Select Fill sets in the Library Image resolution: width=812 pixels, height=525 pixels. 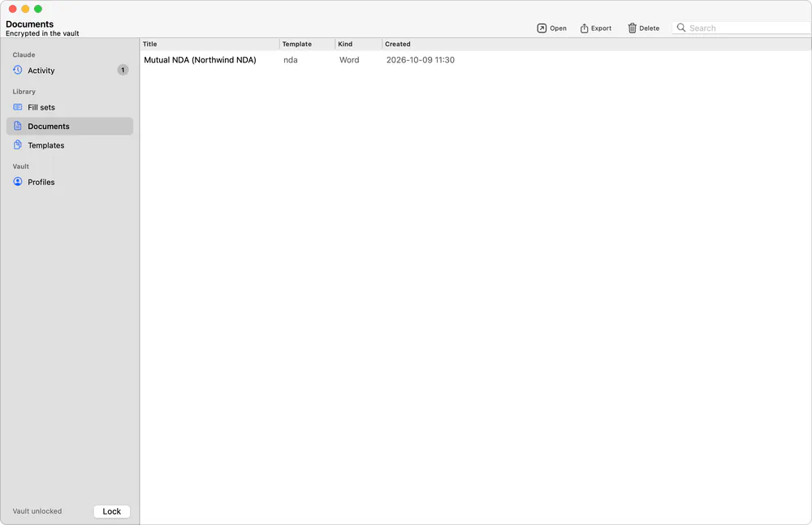(41, 107)
